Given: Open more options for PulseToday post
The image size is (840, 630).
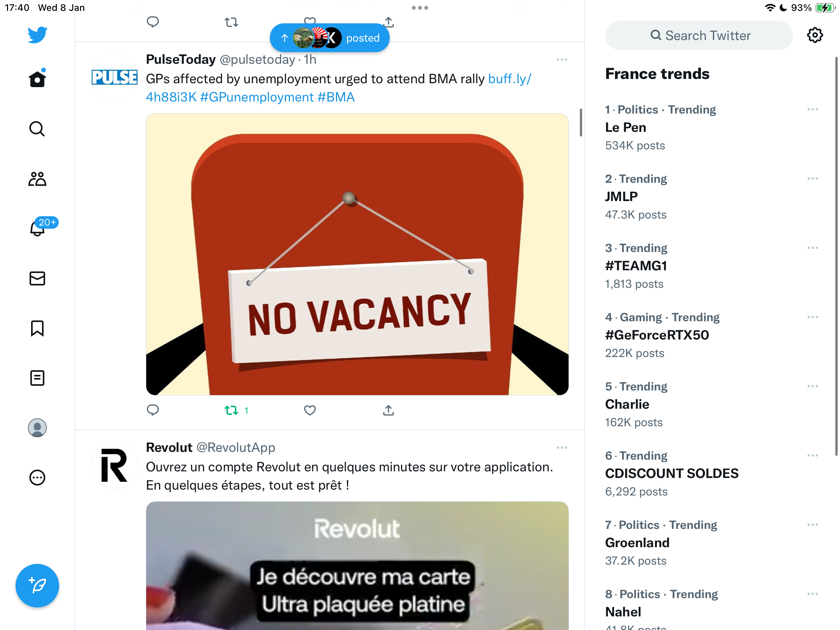Looking at the screenshot, I should point(562,59).
